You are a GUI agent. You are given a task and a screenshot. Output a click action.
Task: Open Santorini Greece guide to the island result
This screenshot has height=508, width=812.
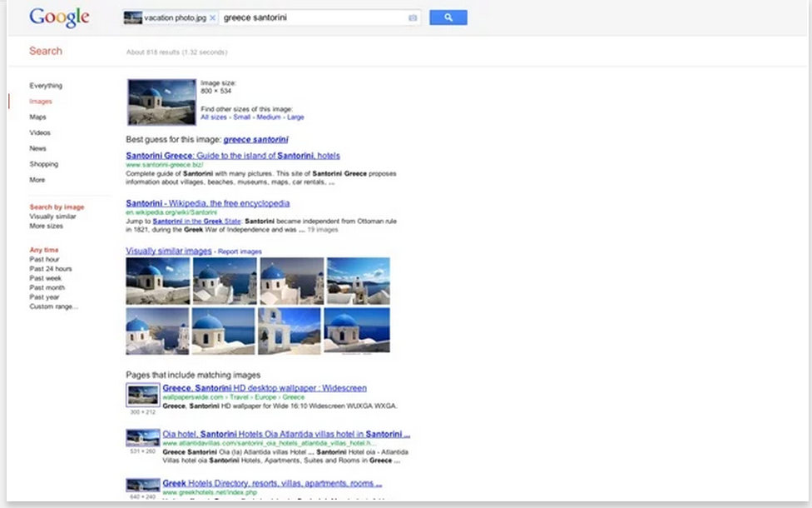click(233, 156)
